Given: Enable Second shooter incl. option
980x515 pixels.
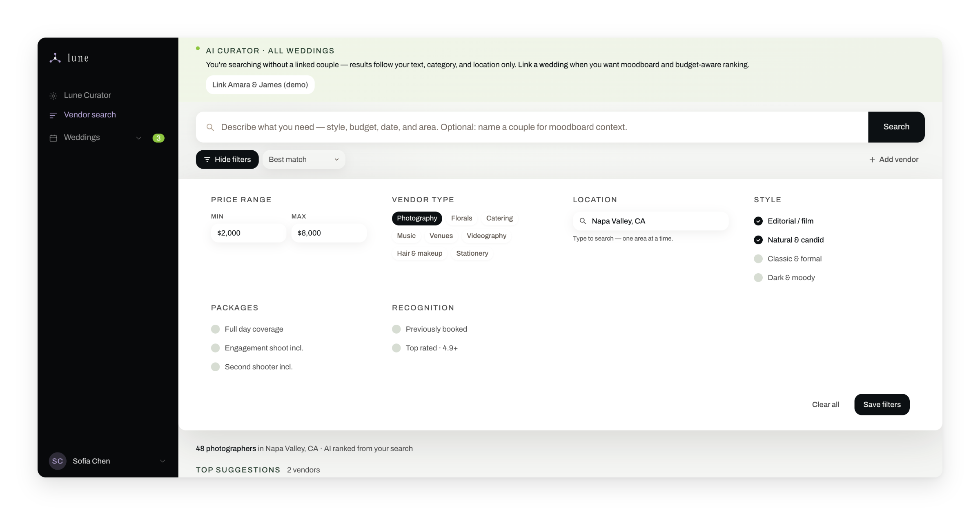Looking at the screenshot, I should (215, 367).
